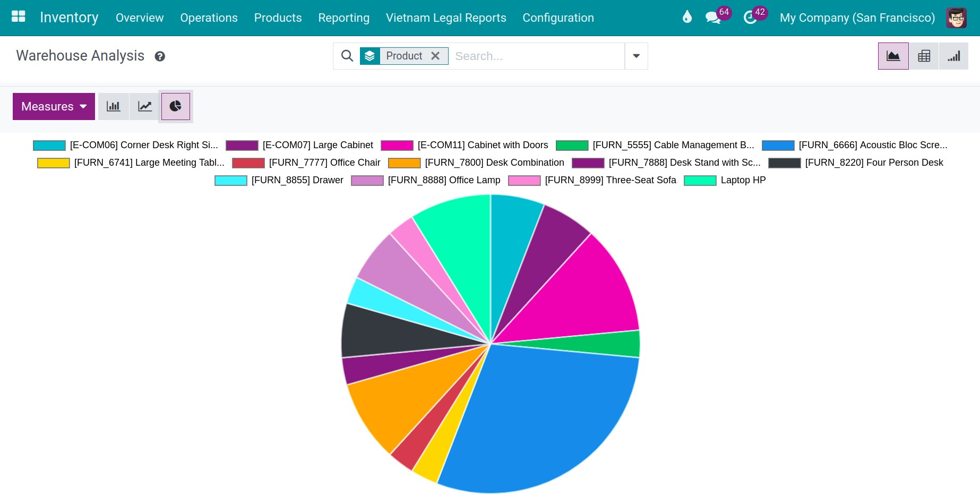Toggle the Laptop HP legend entry

[x=743, y=180]
